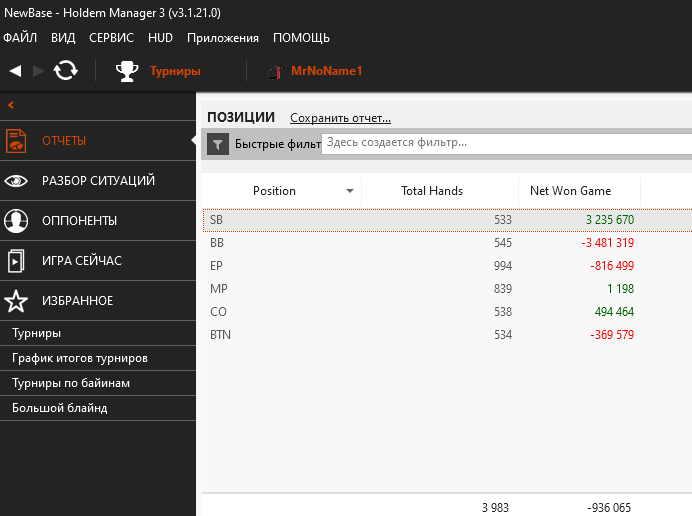Click the quick filters funnel icon
The height and width of the screenshot is (516, 692).
pos(218,144)
